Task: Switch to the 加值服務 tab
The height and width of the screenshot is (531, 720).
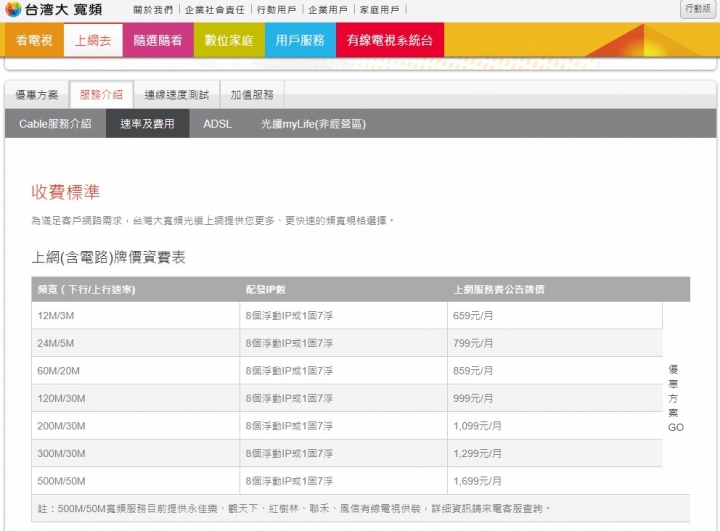Action: coord(251,95)
